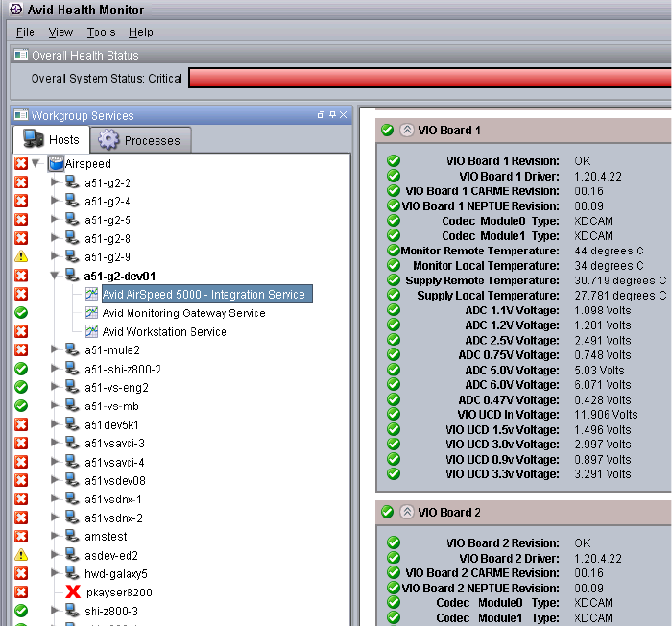Float the Workgroup Services panel
This screenshot has width=672, height=626.
click(x=321, y=115)
